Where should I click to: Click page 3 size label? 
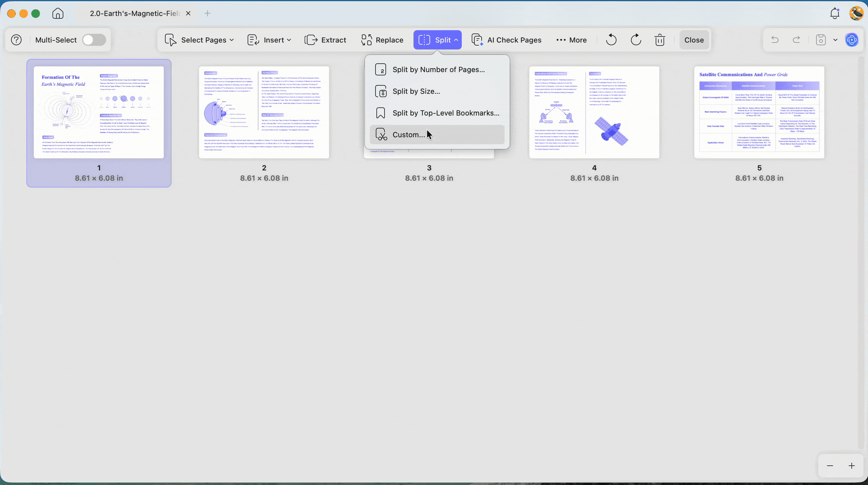click(x=429, y=178)
